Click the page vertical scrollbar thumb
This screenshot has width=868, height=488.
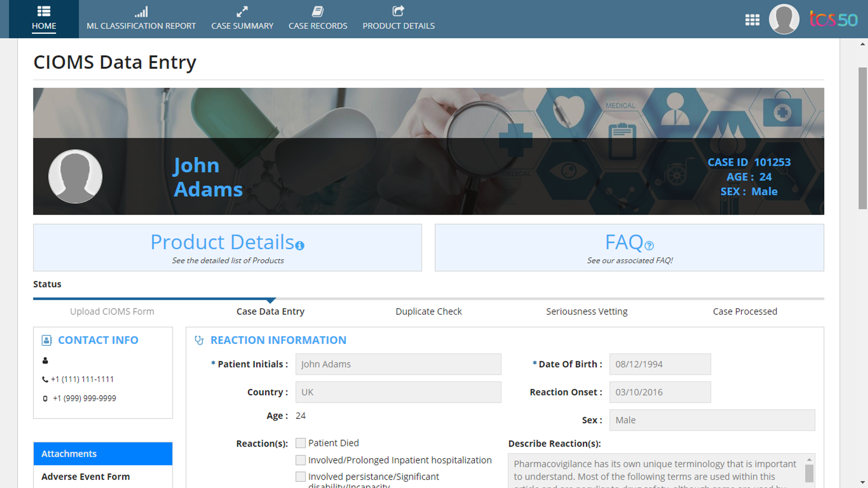pos(863,138)
